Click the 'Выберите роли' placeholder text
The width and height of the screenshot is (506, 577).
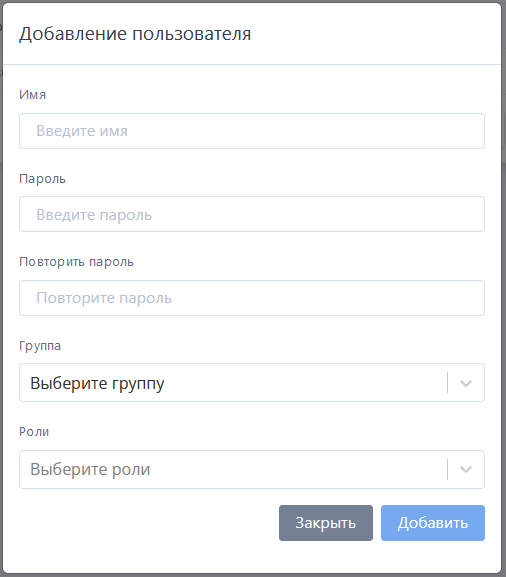pos(90,470)
